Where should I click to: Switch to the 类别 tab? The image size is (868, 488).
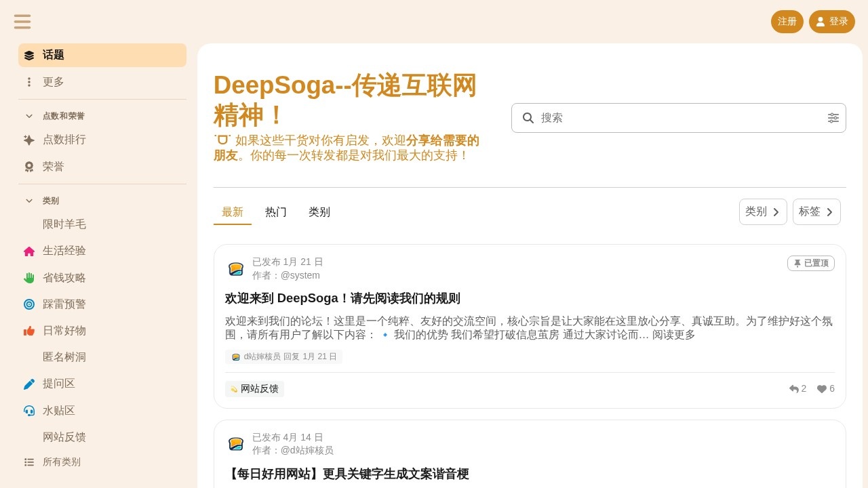(319, 212)
